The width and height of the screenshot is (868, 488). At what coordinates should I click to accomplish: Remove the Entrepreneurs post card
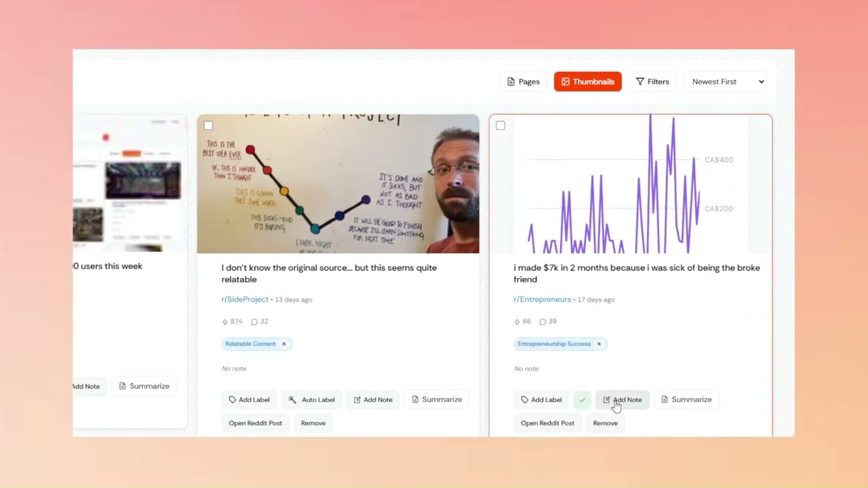click(606, 423)
